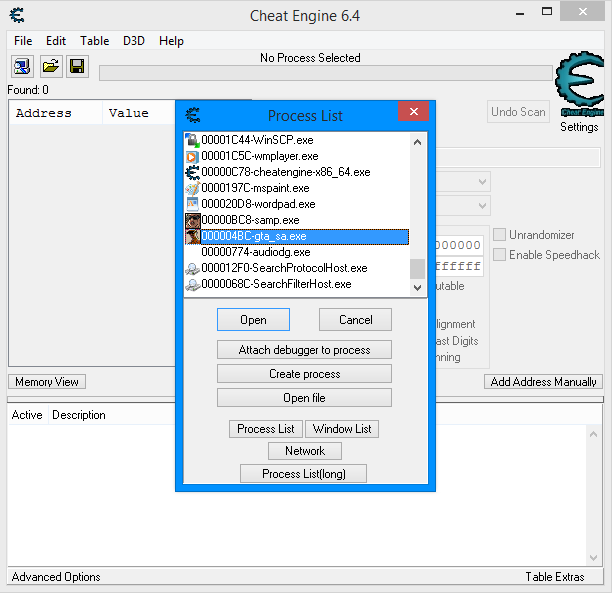This screenshot has height=593, width=612.
Task: Click the Address column header
Action: (56, 113)
